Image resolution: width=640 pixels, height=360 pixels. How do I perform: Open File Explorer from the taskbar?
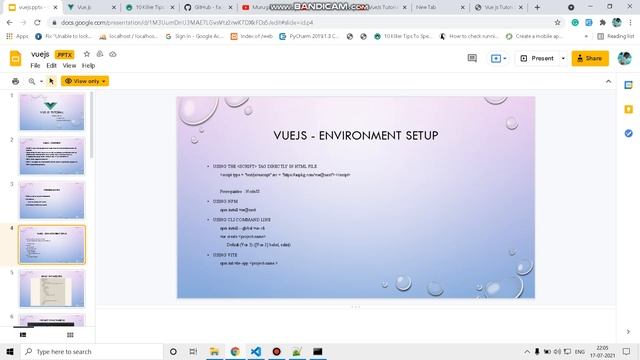tap(214, 351)
